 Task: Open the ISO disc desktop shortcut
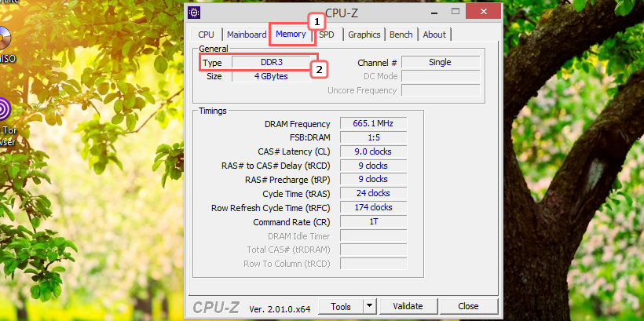point(6,44)
